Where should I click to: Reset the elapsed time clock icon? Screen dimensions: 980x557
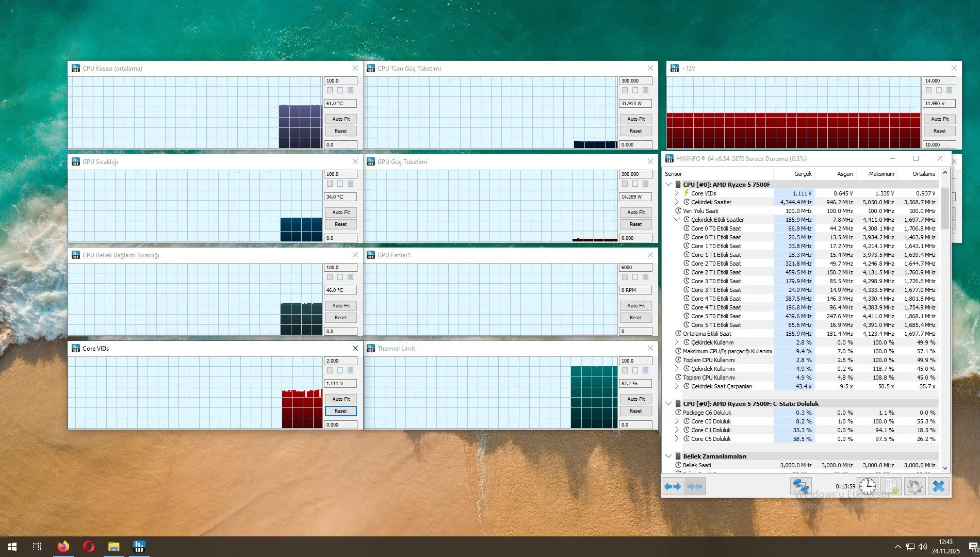point(868,486)
